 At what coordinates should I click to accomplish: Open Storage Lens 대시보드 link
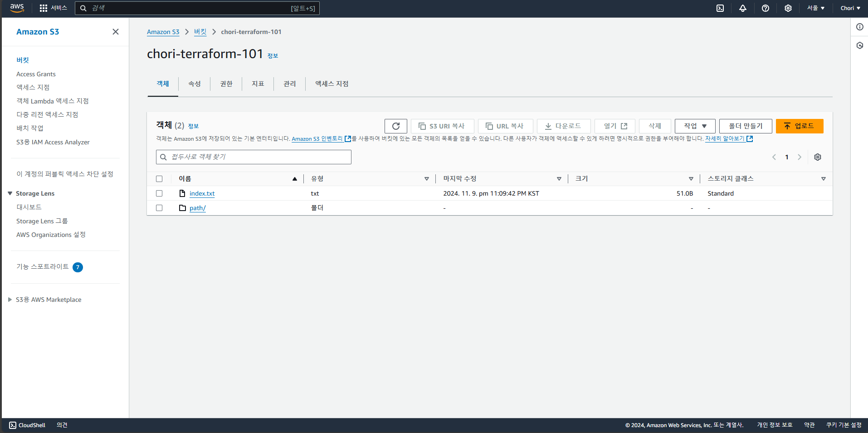pos(29,207)
